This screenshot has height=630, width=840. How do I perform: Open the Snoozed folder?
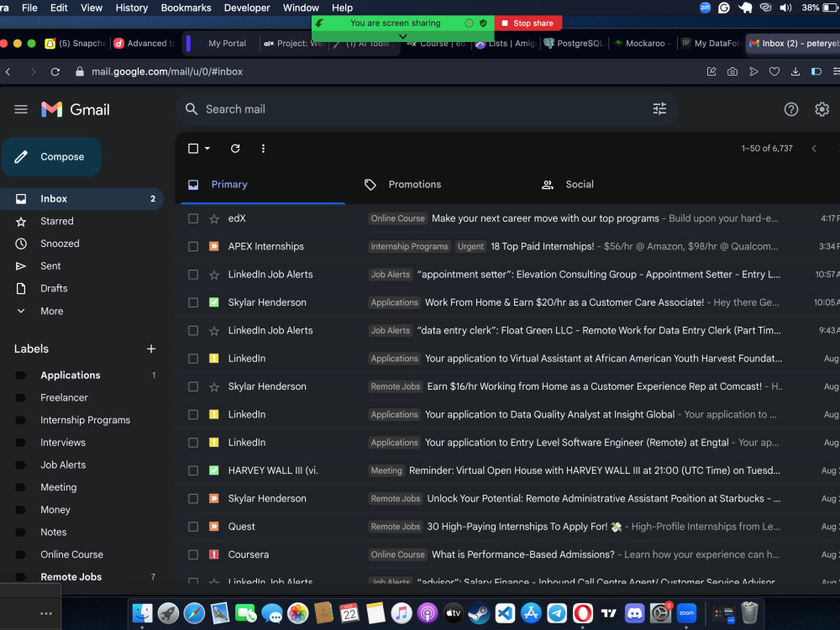pos(60,244)
